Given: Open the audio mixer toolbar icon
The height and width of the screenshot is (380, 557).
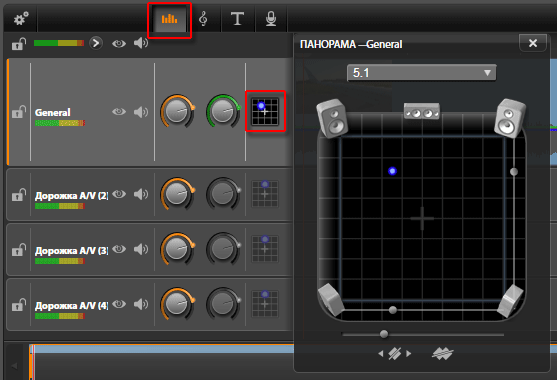Looking at the screenshot, I should point(169,19).
